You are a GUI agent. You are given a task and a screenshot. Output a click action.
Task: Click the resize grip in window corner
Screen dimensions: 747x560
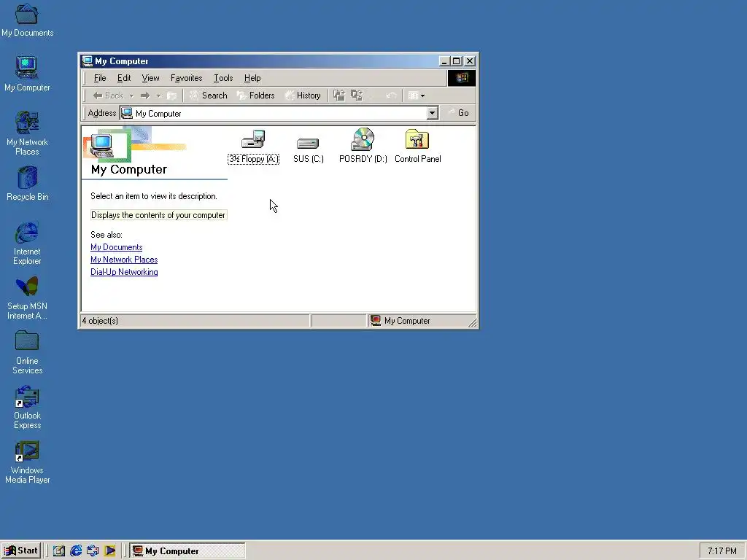[472, 323]
